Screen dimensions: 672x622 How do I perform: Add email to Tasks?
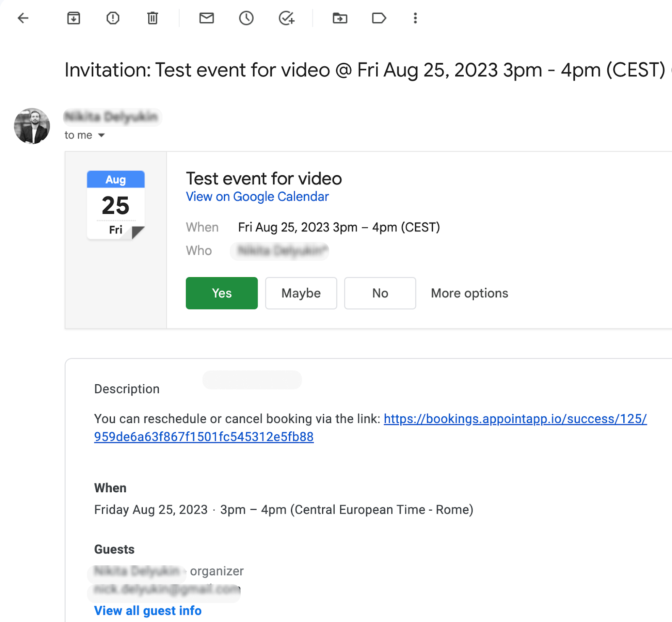(286, 18)
